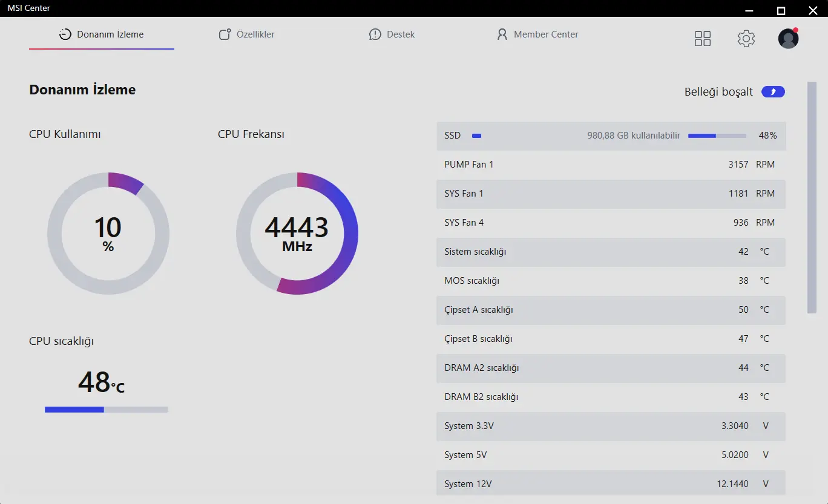Click the Belleği boşalt rocket button
Image resolution: width=828 pixels, height=504 pixels.
click(x=773, y=92)
